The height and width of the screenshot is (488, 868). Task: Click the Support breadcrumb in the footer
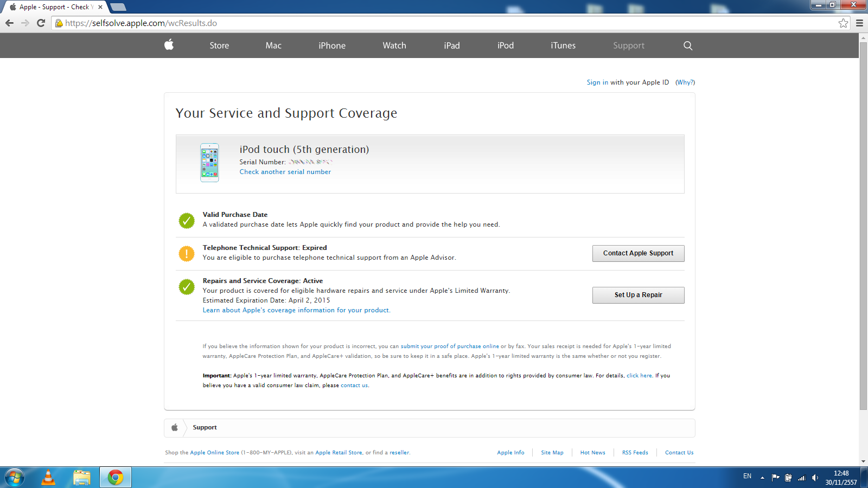[x=205, y=427]
